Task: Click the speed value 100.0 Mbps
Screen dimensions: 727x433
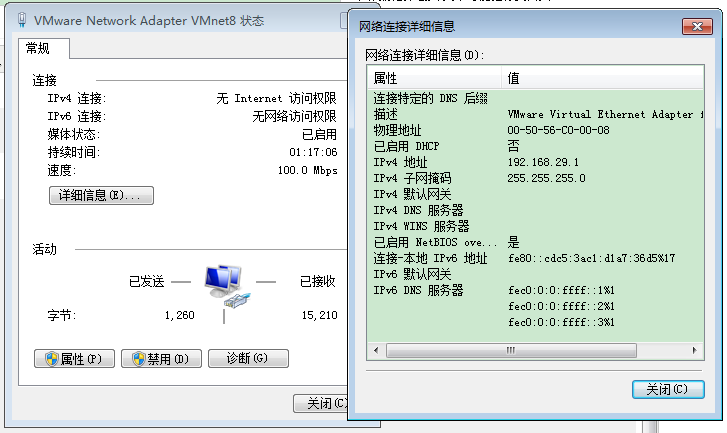Action: [x=307, y=170]
